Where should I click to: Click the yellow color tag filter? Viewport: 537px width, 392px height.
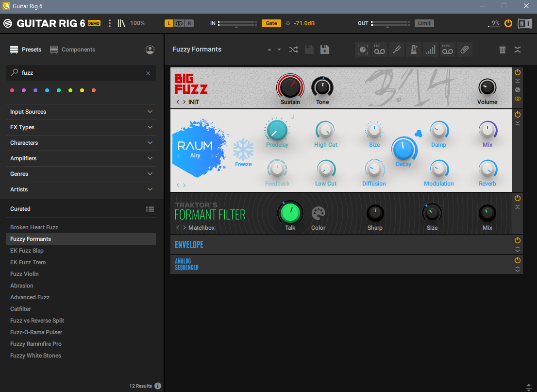[82, 90]
